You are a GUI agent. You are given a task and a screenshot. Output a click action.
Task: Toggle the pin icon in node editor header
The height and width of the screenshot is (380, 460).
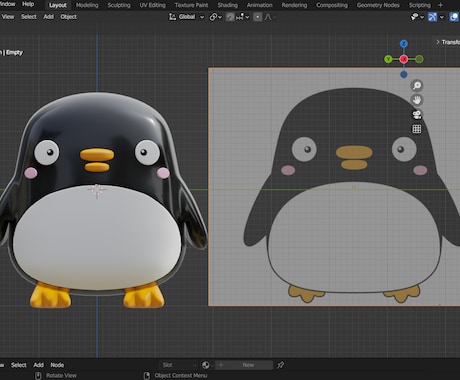pos(281,365)
